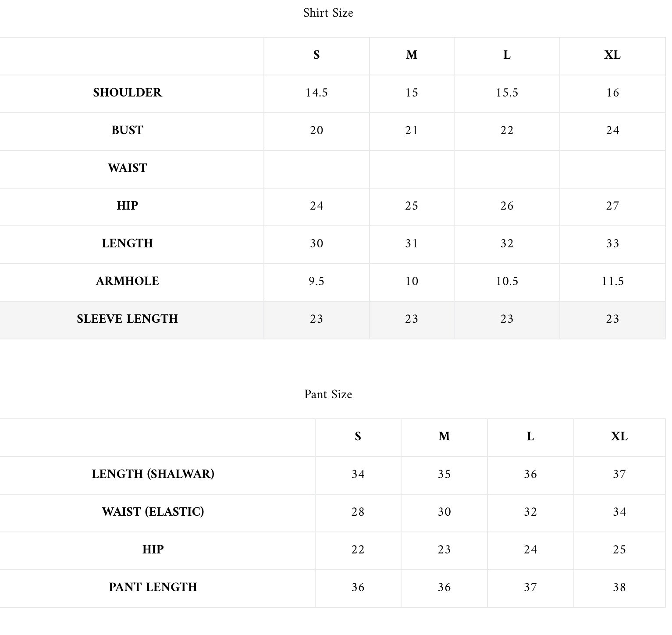Click the empty WAIST cell under shirt M
672x635 pixels.
point(412,169)
